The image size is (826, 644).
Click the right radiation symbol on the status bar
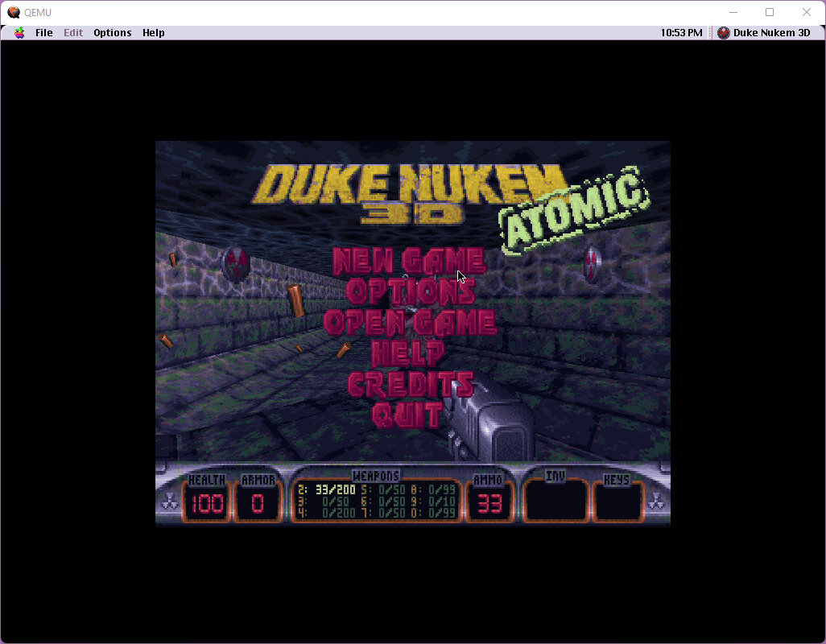click(657, 502)
